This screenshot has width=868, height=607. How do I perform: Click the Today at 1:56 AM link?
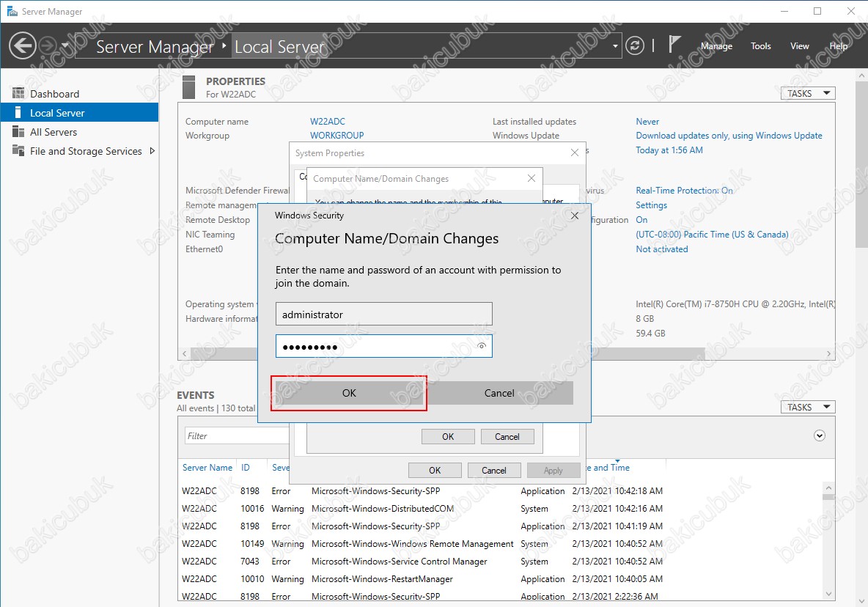pos(669,150)
